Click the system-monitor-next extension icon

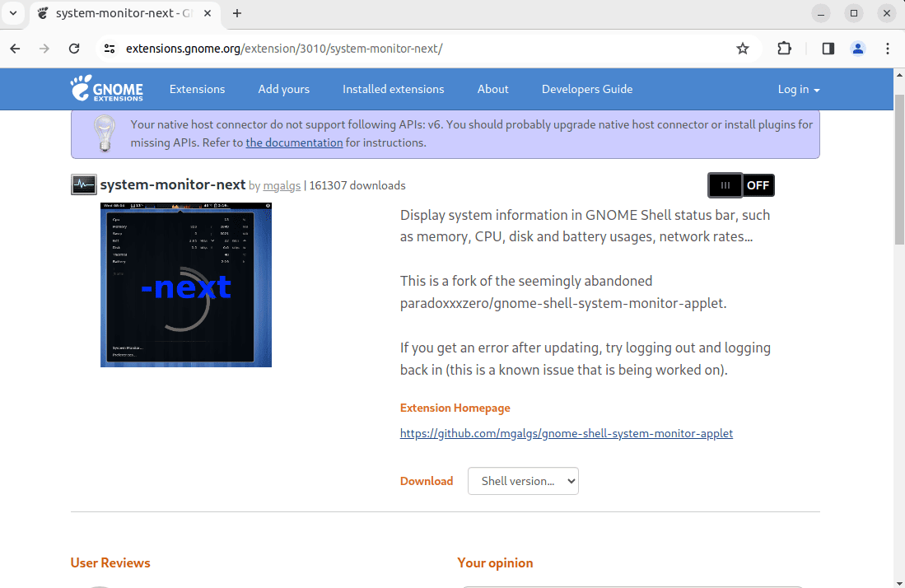click(x=84, y=184)
